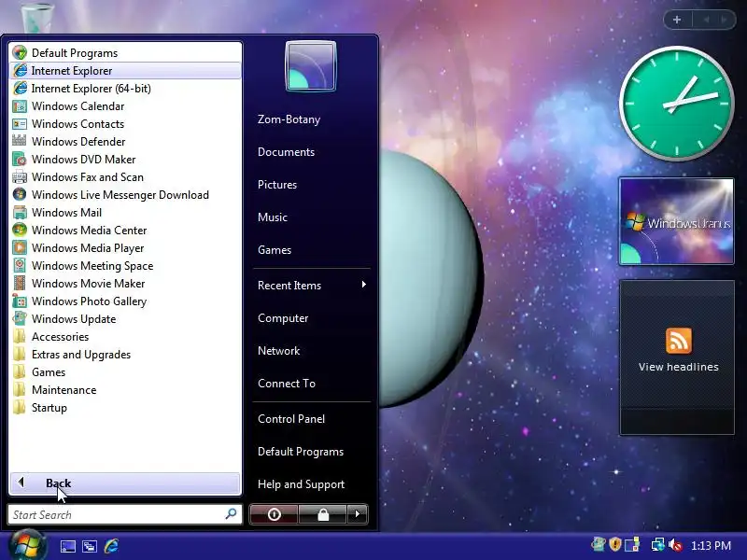The image size is (747, 560).
Task: Click the sidebar add gadget plus button
Action: point(677,20)
